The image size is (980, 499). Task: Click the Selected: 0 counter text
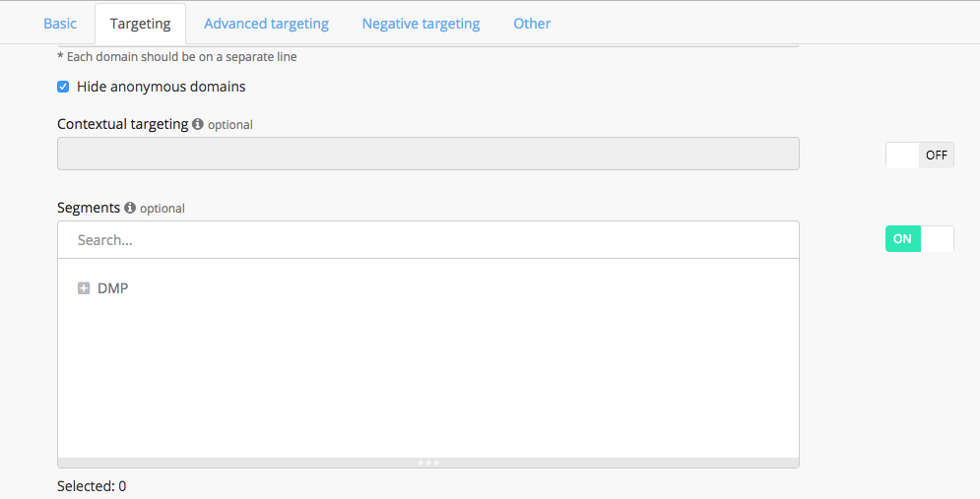pyautogui.click(x=92, y=486)
